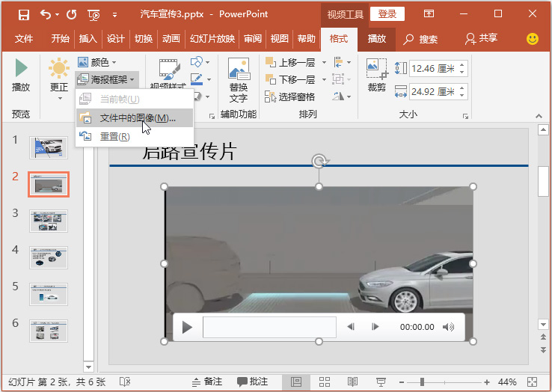Step video forward 0.25 seconds
The image size is (552, 392).
[x=375, y=327]
